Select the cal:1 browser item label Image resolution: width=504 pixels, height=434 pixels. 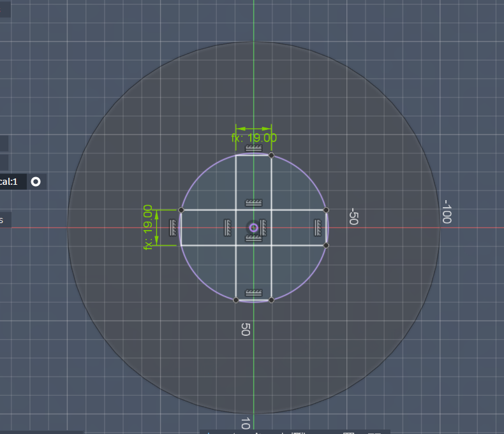[x=9, y=182]
